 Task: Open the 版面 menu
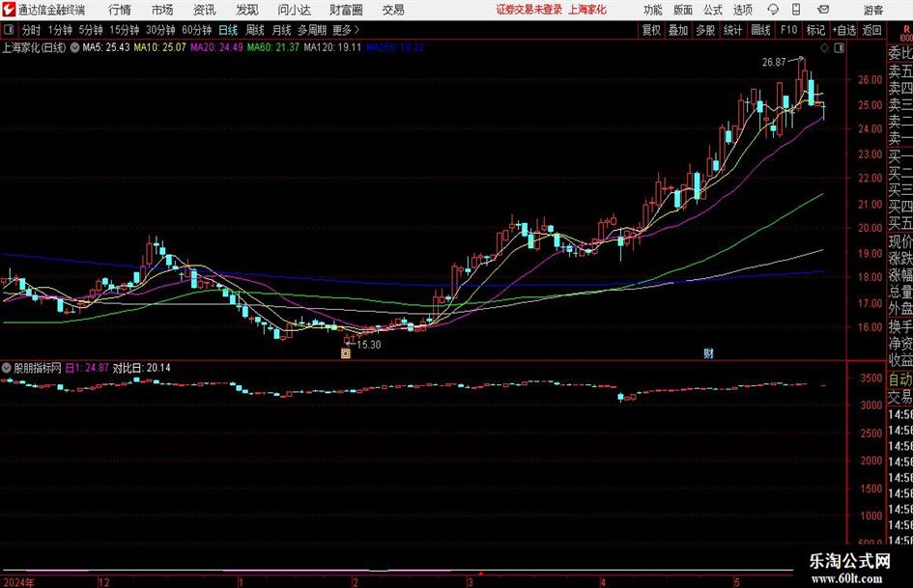682,10
